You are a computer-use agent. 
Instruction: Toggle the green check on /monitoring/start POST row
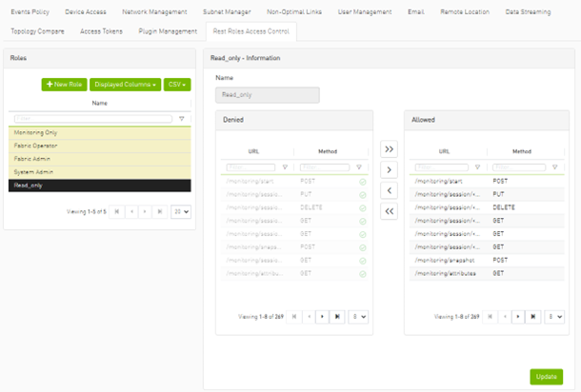(362, 181)
